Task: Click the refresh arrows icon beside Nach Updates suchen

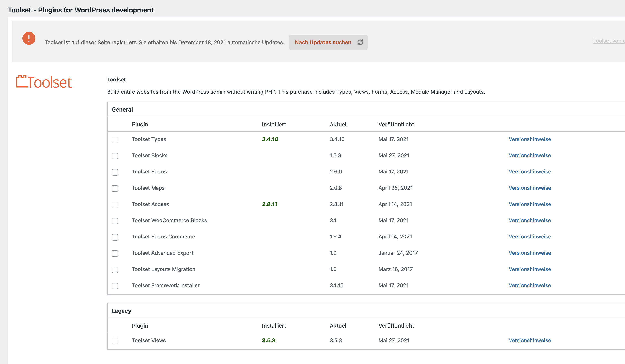Action: [x=360, y=42]
